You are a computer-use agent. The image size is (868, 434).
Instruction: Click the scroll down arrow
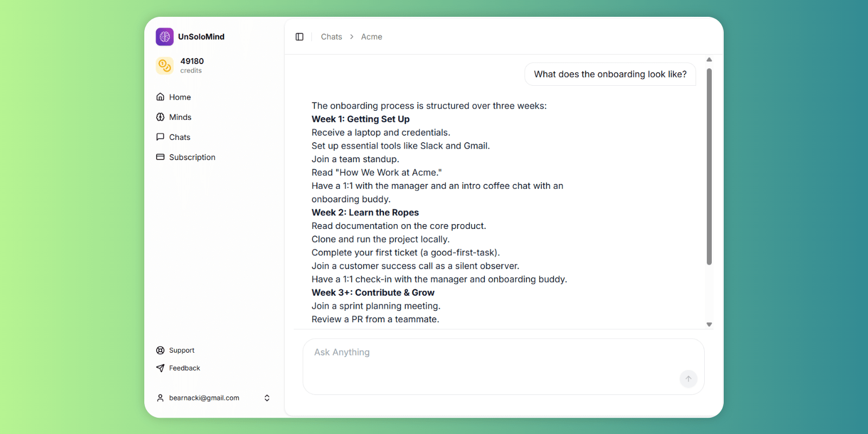pyautogui.click(x=709, y=324)
